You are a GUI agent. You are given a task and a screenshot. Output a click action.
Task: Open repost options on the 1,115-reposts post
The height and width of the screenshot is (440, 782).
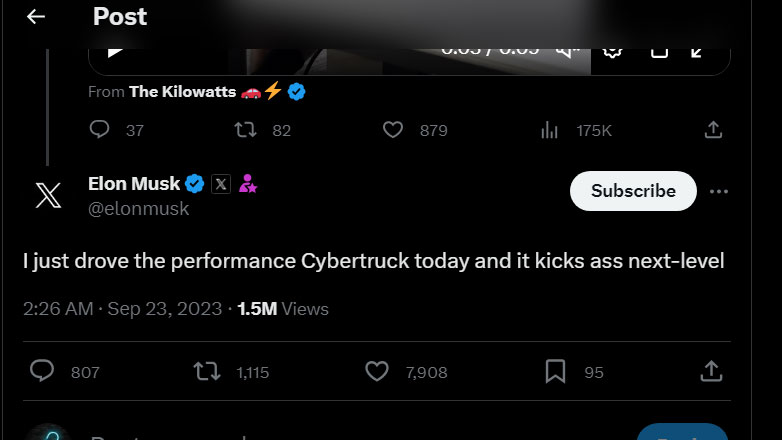(x=206, y=371)
